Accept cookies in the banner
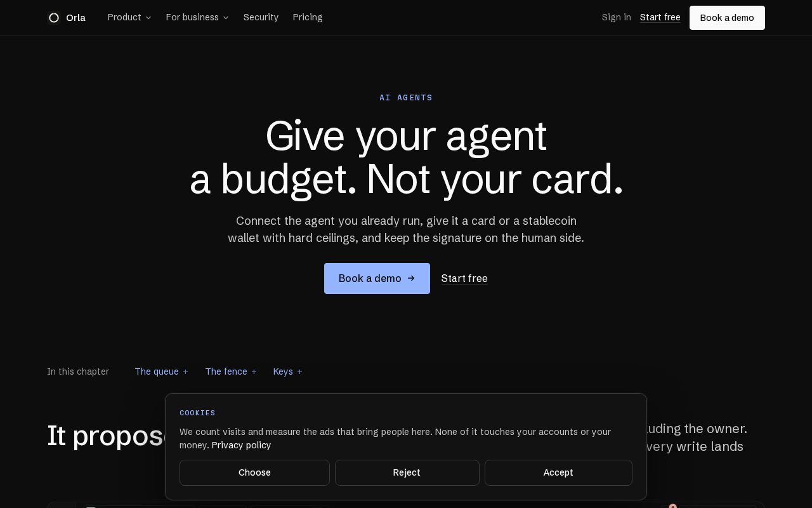Screen dimensions: 812x508 pyautogui.click(x=558, y=472)
